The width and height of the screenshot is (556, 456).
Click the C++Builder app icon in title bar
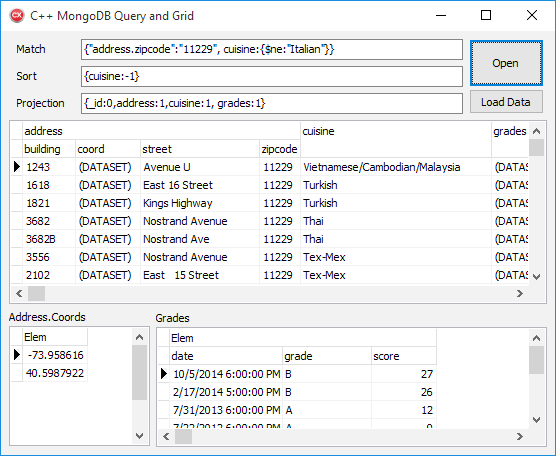click(17, 16)
